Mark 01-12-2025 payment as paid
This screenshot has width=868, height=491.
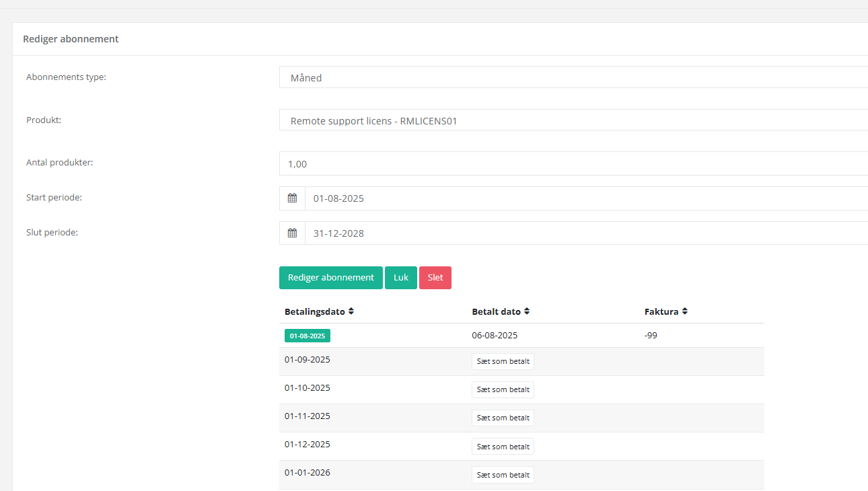pyautogui.click(x=503, y=447)
